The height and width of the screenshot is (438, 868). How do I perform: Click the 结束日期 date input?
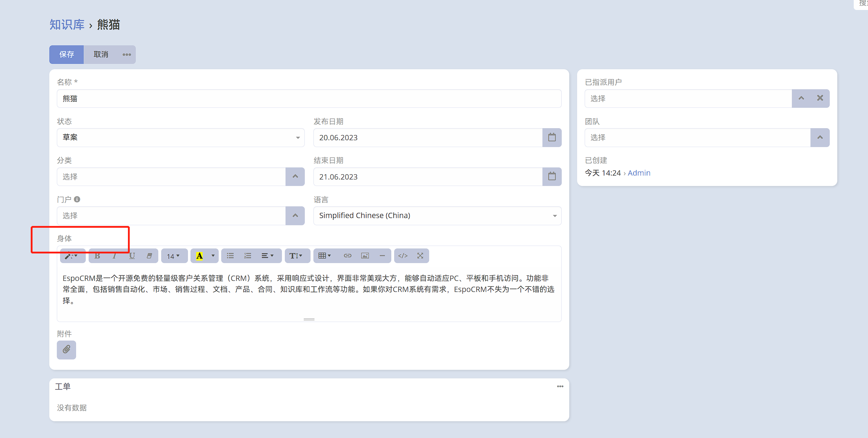pos(428,176)
